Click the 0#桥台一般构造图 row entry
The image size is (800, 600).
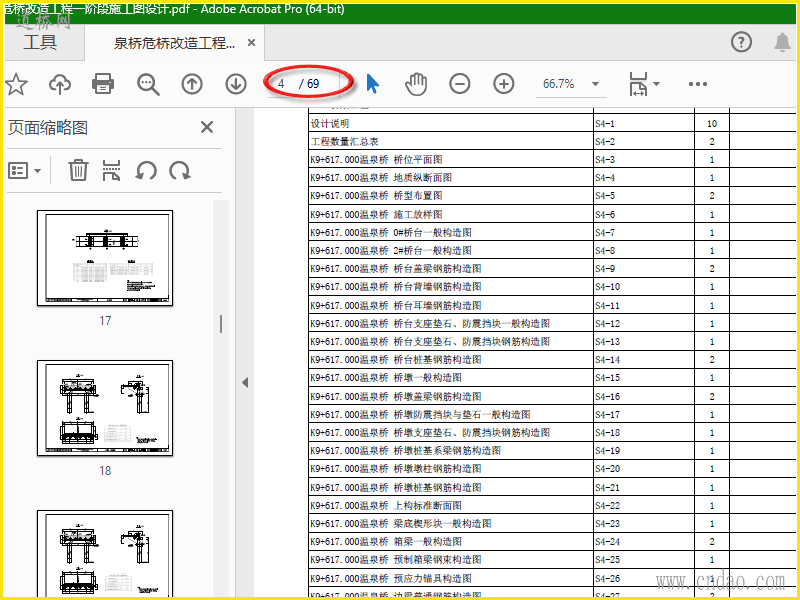391,233
